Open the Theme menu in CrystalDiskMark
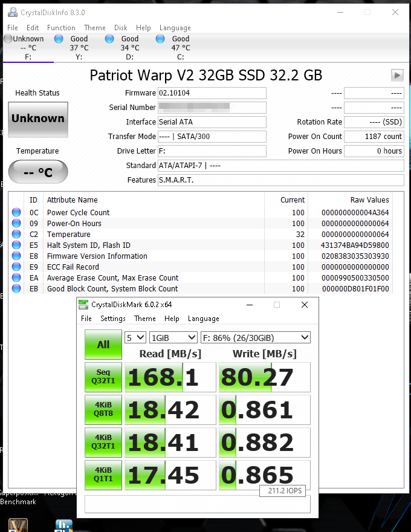This screenshot has height=532, width=411. (x=145, y=319)
